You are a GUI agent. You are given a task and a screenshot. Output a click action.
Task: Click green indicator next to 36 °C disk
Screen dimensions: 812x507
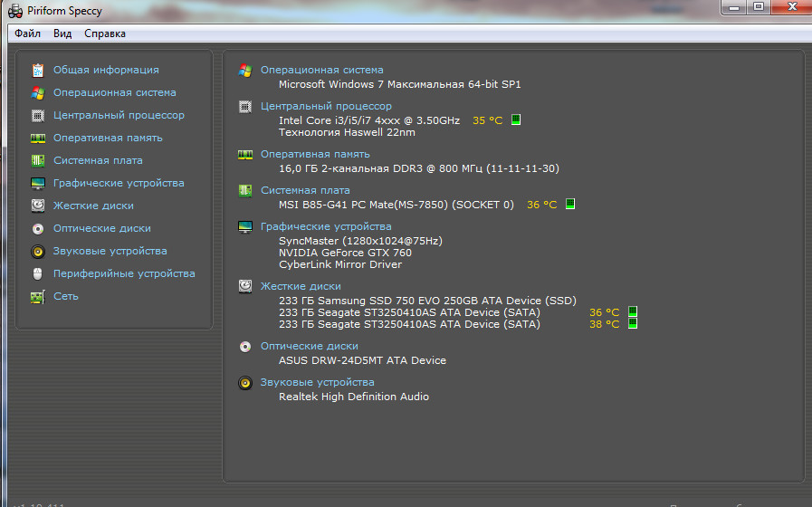tap(632, 311)
